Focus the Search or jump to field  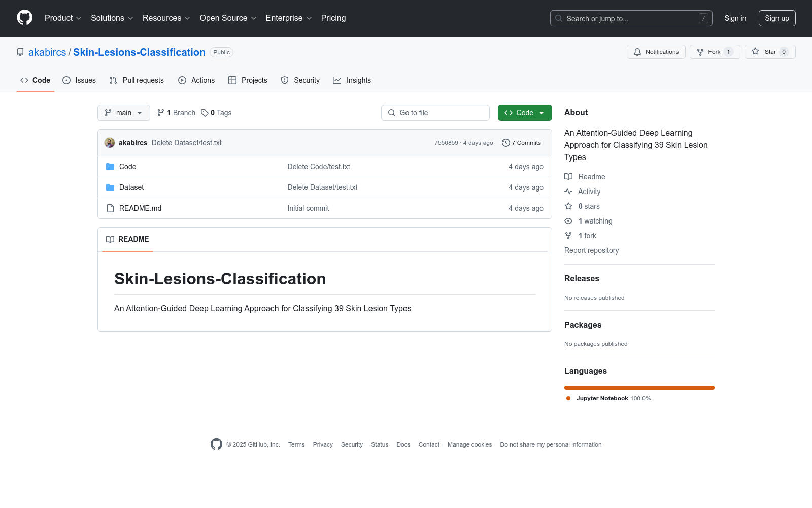point(631,18)
